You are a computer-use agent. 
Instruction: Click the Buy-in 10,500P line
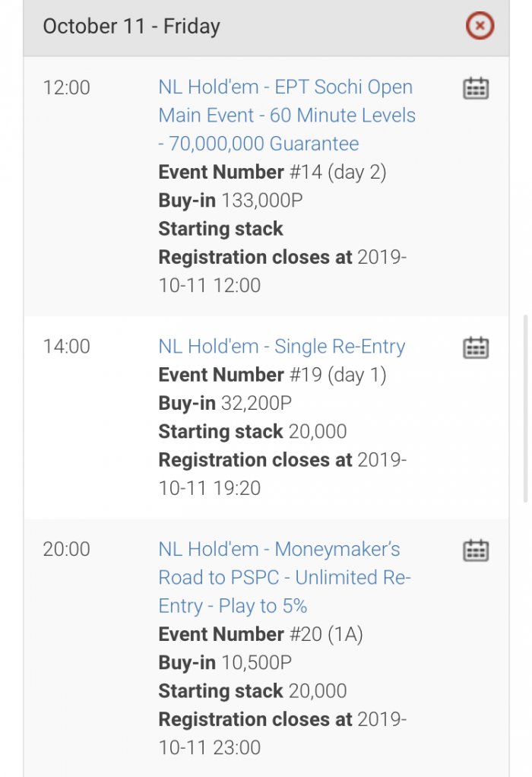[x=225, y=663]
